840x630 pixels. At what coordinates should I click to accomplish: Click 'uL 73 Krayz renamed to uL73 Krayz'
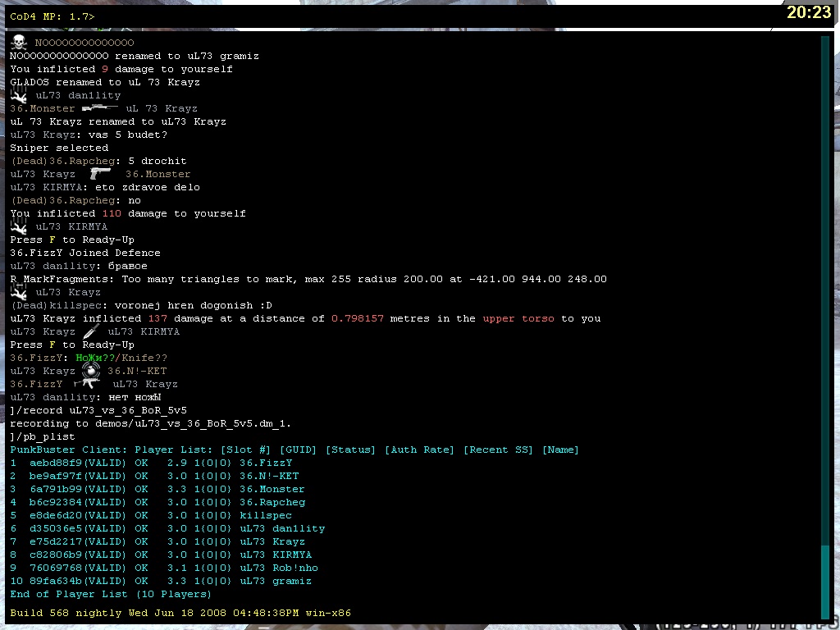coord(118,121)
